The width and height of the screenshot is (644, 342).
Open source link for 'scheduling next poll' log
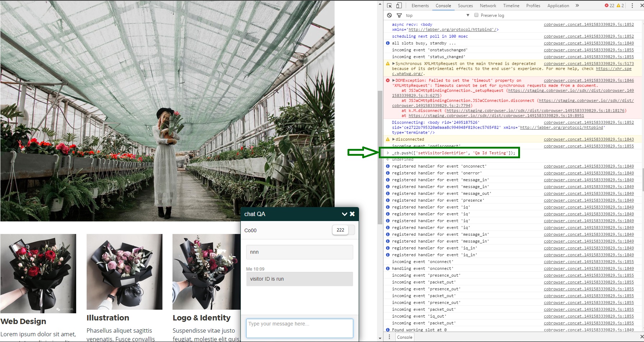589,36
